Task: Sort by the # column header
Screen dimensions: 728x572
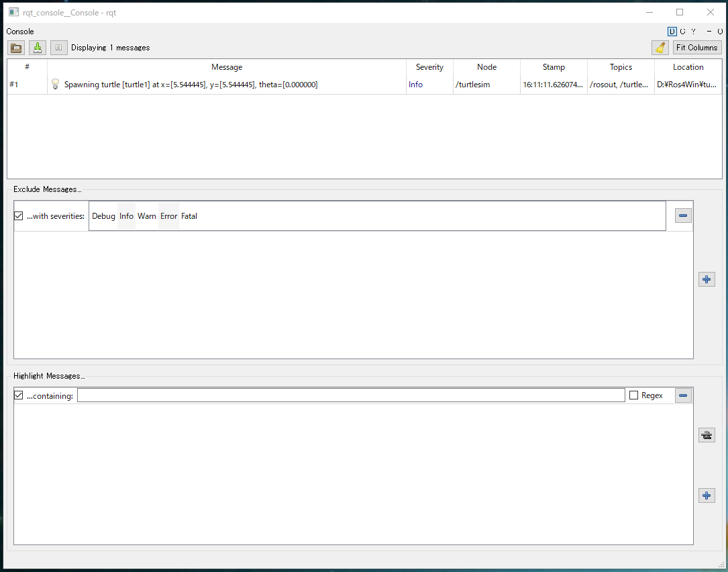Action: click(x=28, y=67)
